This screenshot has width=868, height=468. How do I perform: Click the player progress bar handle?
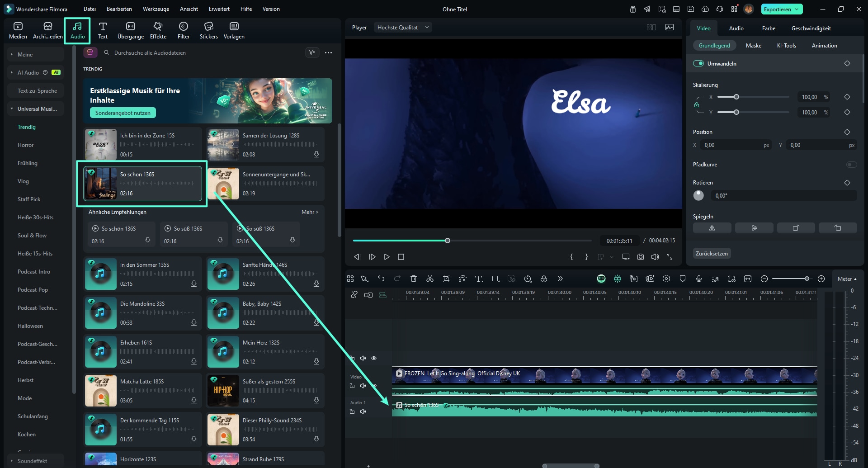[448, 241]
